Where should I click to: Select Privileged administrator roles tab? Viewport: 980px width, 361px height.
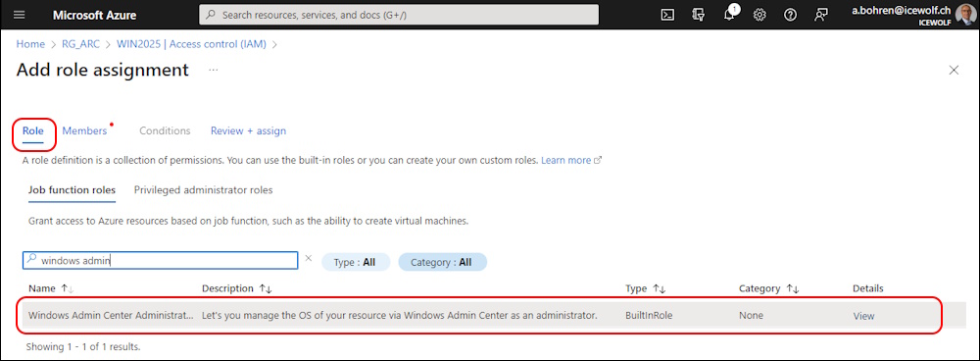[x=203, y=189]
